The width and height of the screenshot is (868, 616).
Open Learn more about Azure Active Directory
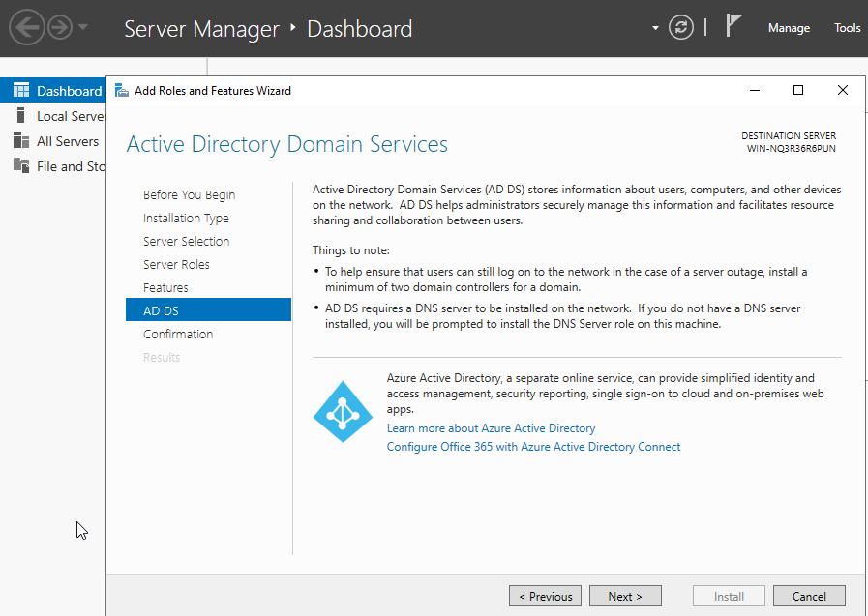pos(491,427)
